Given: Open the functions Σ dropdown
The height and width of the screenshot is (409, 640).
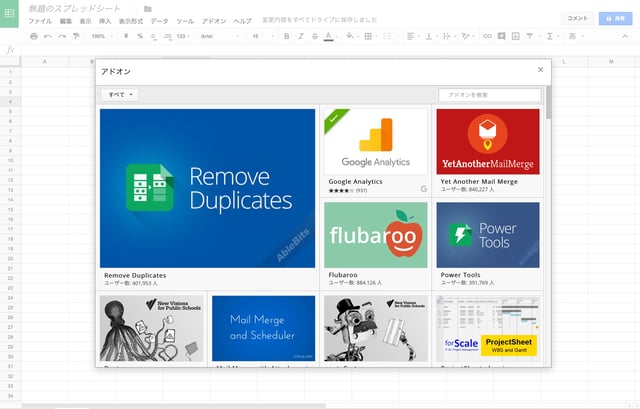Looking at the screenshot, I should (x=552, y=36).
